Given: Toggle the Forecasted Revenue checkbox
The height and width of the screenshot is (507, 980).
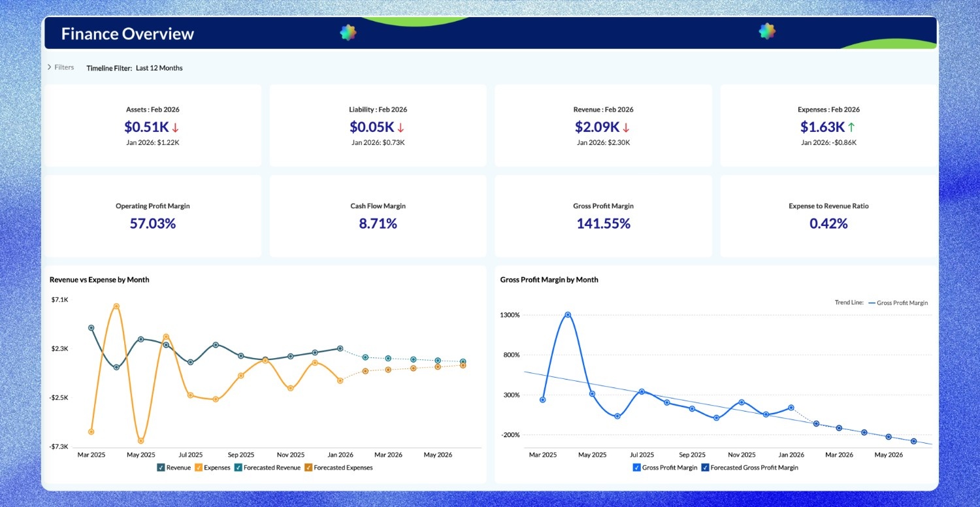Looking at the screenshot, I should [238, 467].
